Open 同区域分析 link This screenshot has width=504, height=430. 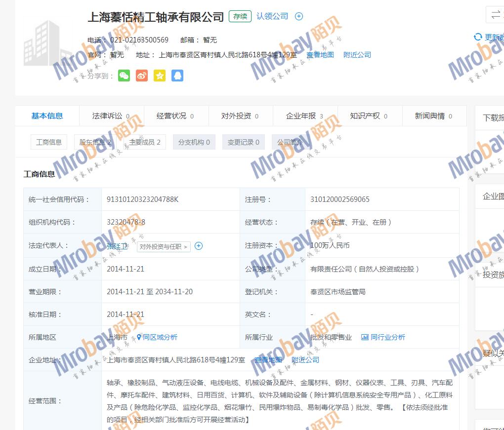(x=157, y=337)
